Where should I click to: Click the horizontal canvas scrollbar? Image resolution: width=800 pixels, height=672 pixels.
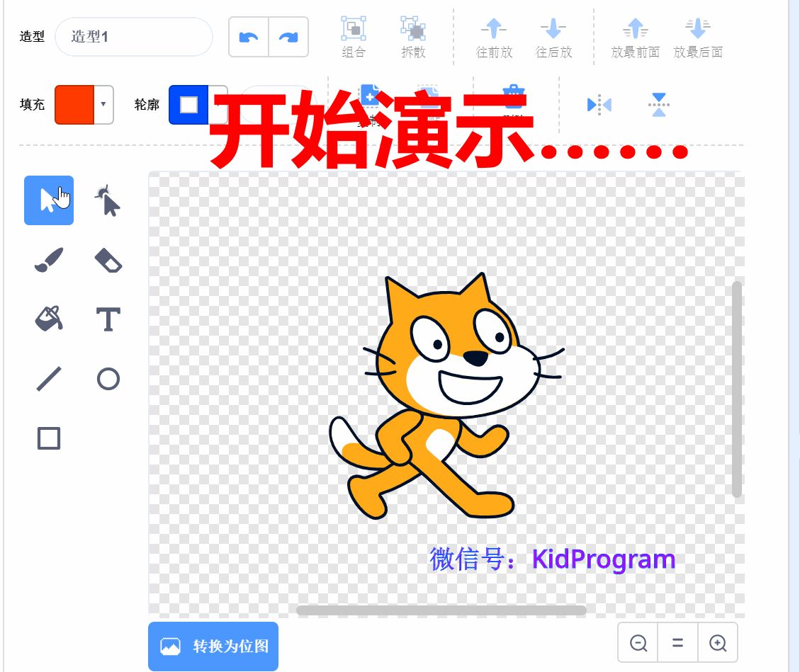441,610
